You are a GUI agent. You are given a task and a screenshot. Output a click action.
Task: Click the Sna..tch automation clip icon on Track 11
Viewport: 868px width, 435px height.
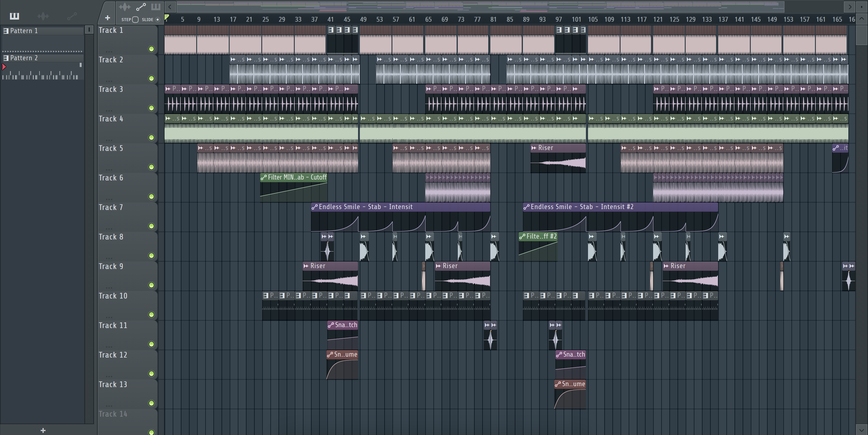[331, 325]
